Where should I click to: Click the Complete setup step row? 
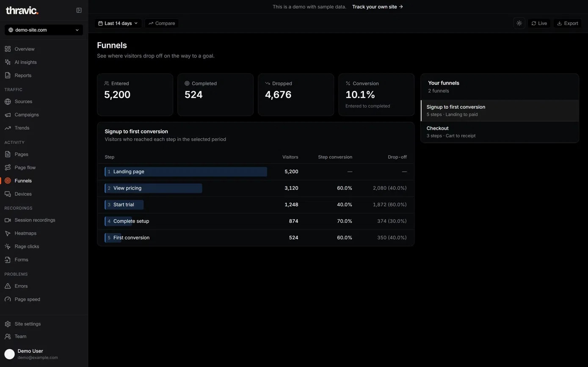256,221
